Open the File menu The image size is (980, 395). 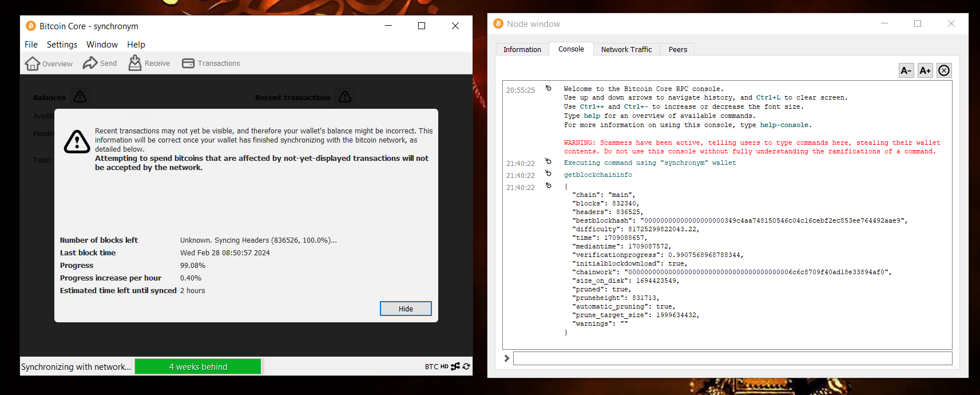coord(31,45)
